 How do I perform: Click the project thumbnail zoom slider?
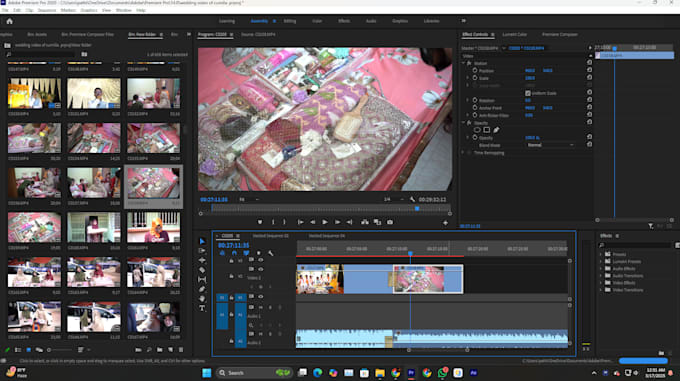(60, 350)
